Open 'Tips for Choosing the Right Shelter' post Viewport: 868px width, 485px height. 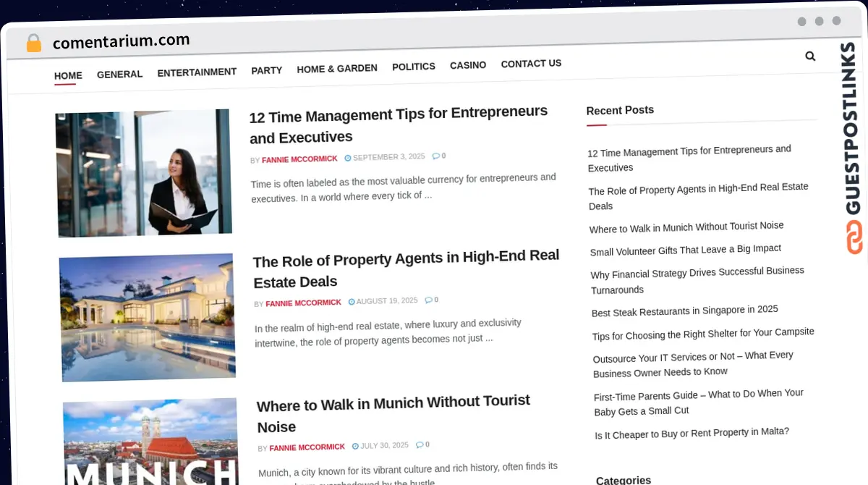pyautogui.click(x=703, y=334)
